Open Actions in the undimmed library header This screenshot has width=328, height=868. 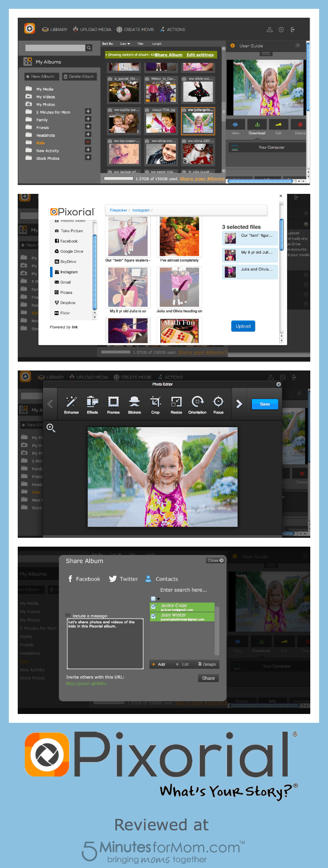click(x=173, y=30)
